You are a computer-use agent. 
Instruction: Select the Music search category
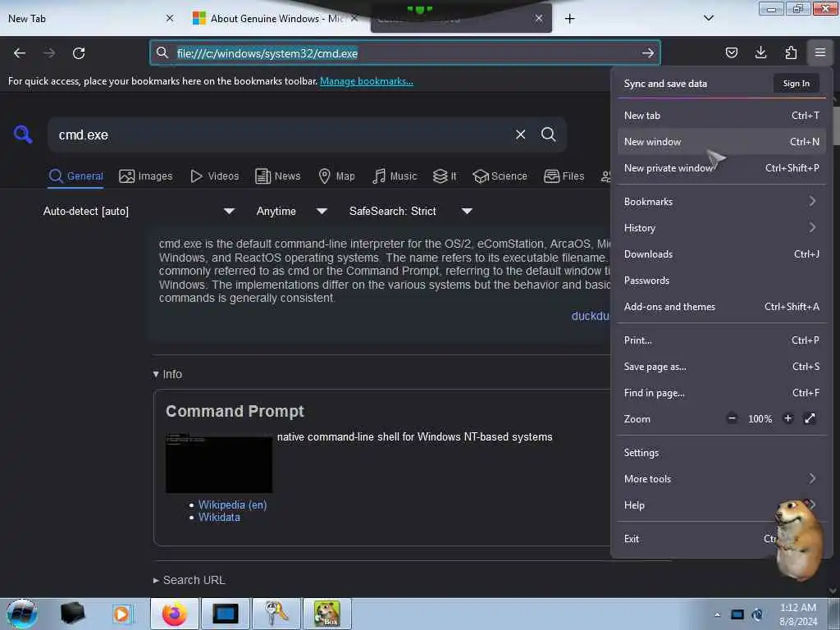[395, 176]
